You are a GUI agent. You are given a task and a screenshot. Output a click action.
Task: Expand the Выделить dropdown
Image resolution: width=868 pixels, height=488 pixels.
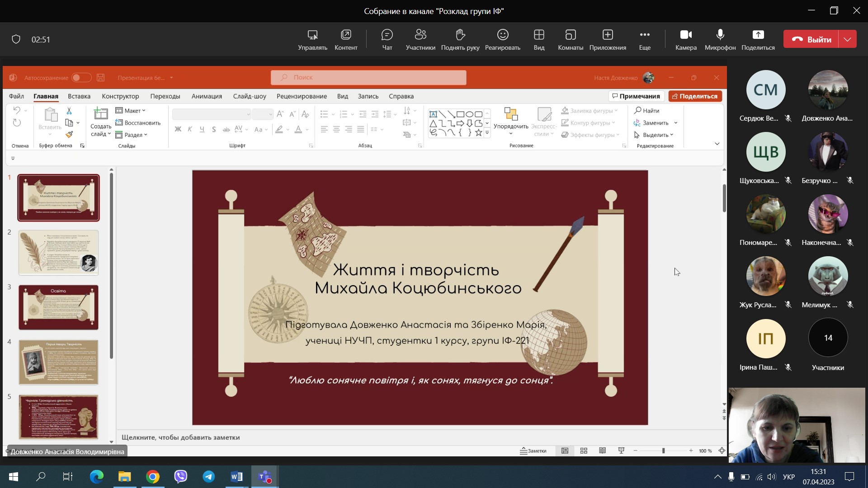pos(655,135)
